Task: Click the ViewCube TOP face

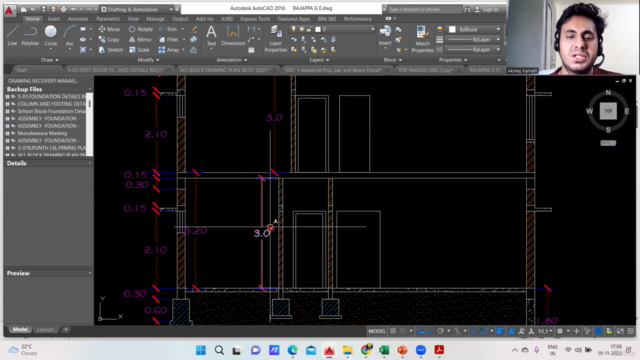Action: pos(608,111)
